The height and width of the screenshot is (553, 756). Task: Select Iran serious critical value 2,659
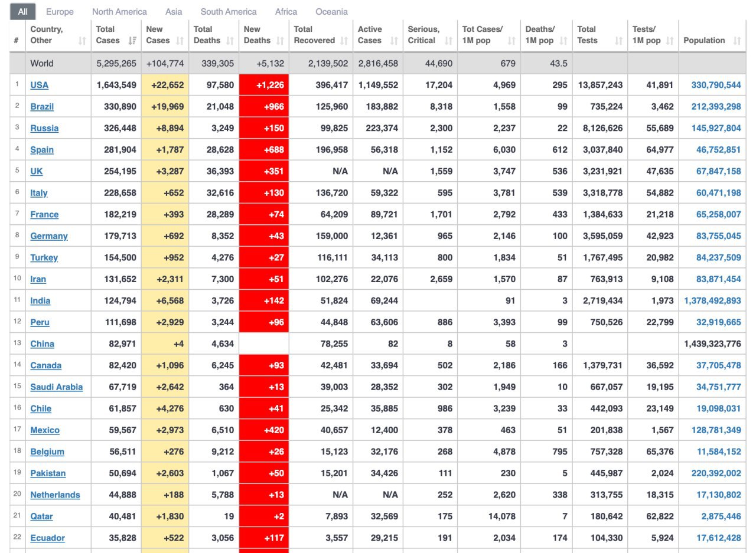pyautogui.click(x=442, y=279)
